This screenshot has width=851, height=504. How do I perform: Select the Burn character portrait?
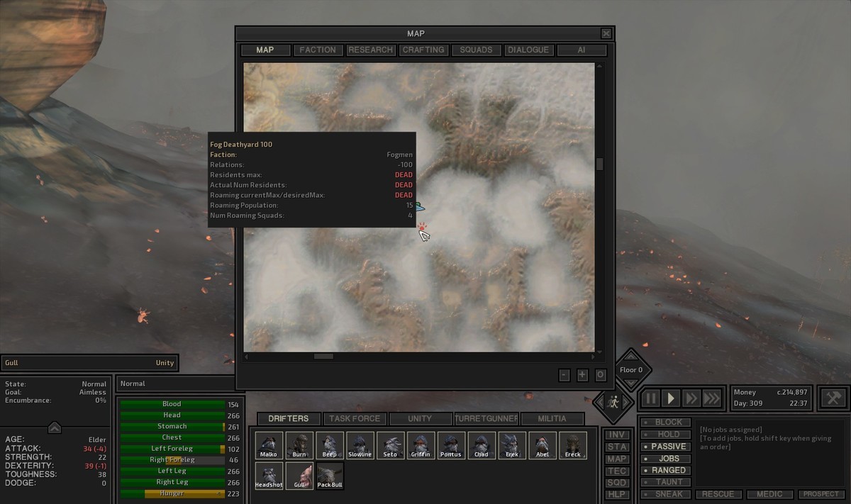coord(299,446)
